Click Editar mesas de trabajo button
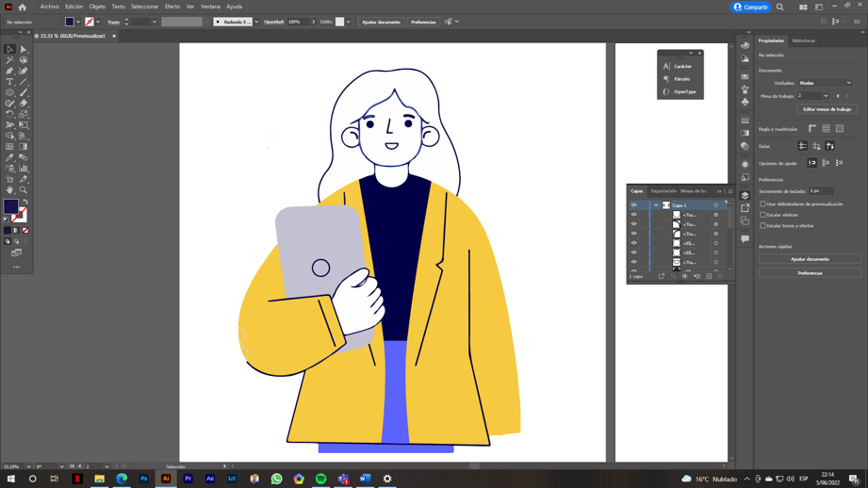Screen dimensions: 868x488 tap(827, 109)
